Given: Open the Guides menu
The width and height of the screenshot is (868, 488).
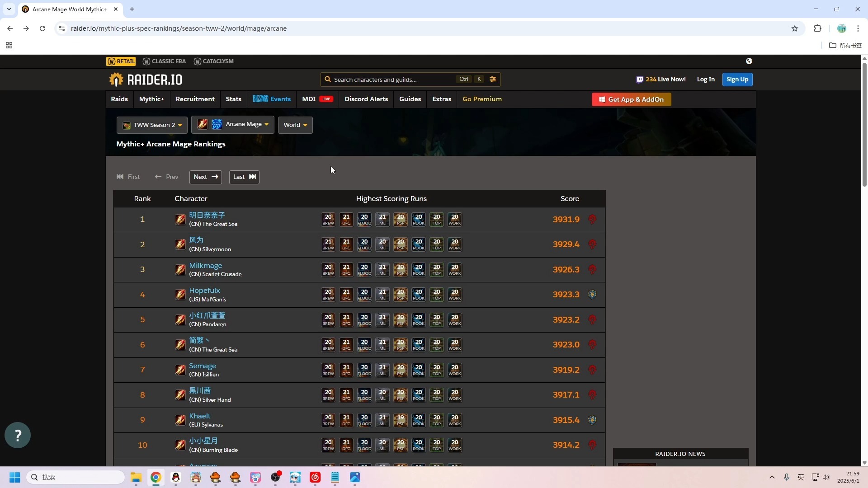Looking at the screenshot, I should click(410, 99).
